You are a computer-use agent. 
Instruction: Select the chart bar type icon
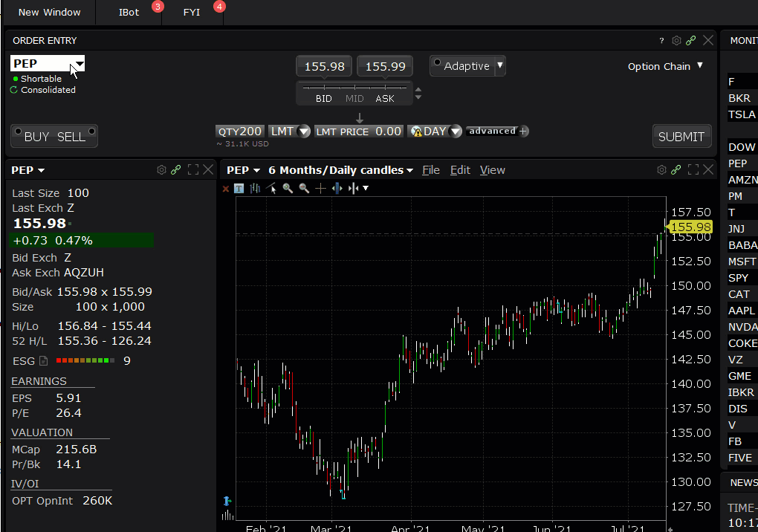255,189
